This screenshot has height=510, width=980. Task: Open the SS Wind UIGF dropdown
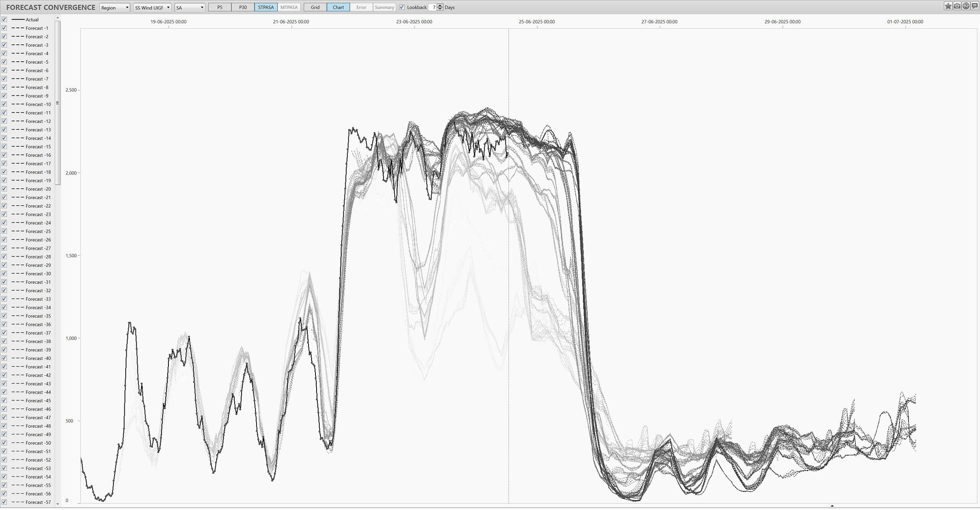click(x=152, y=8)
